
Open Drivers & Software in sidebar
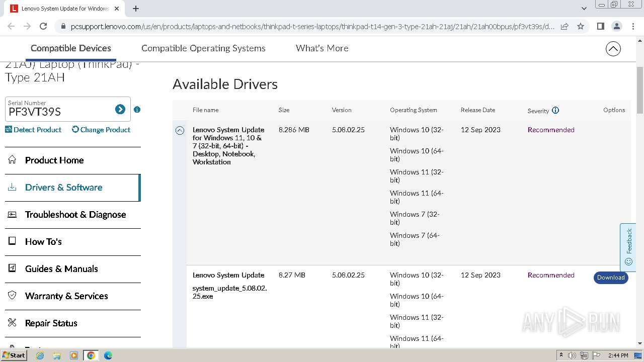(73, 188)
